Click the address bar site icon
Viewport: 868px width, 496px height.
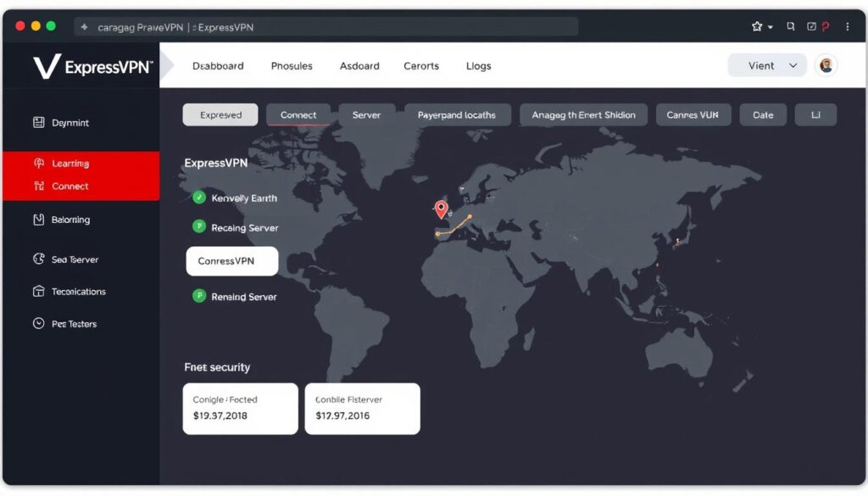click(84, 26)
